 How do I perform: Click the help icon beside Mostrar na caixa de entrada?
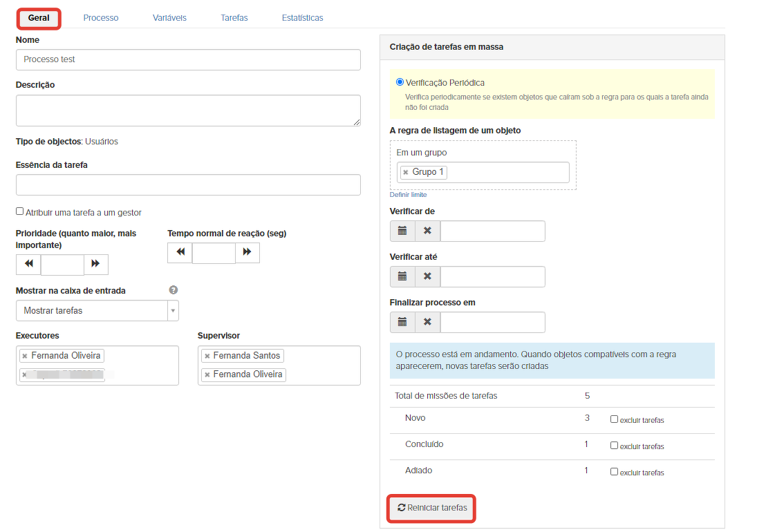pos(174,290)
